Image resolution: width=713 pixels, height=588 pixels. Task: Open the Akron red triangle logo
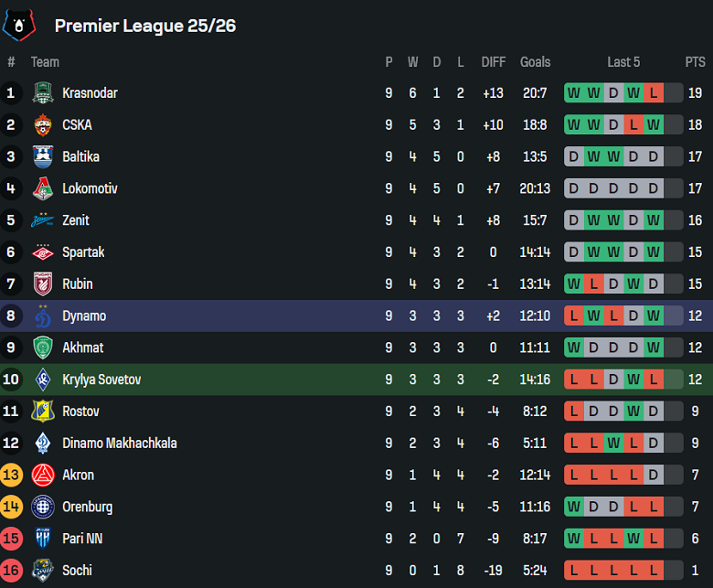pyautogui.click(x=43, y=475)
